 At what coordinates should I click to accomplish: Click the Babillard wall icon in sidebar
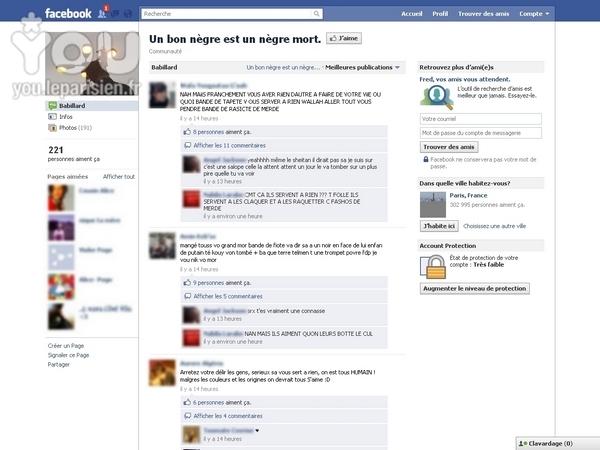coord(53,103)
